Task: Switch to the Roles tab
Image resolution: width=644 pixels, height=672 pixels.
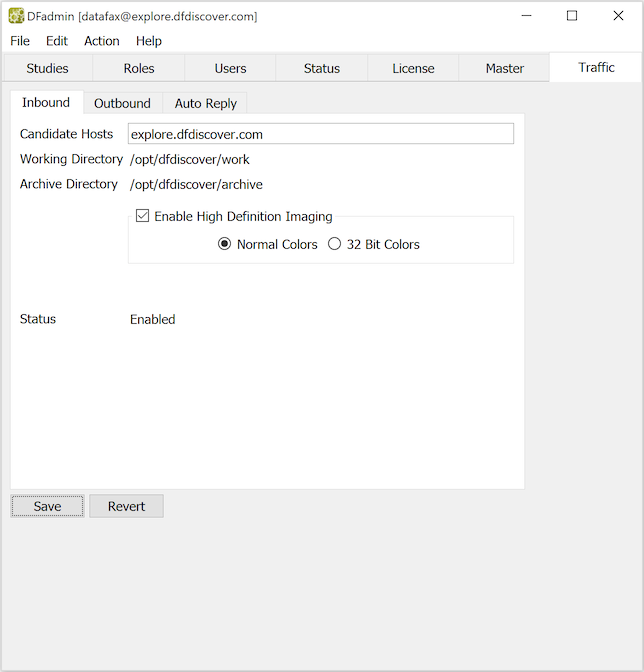Action: click(x=139, y=68)
